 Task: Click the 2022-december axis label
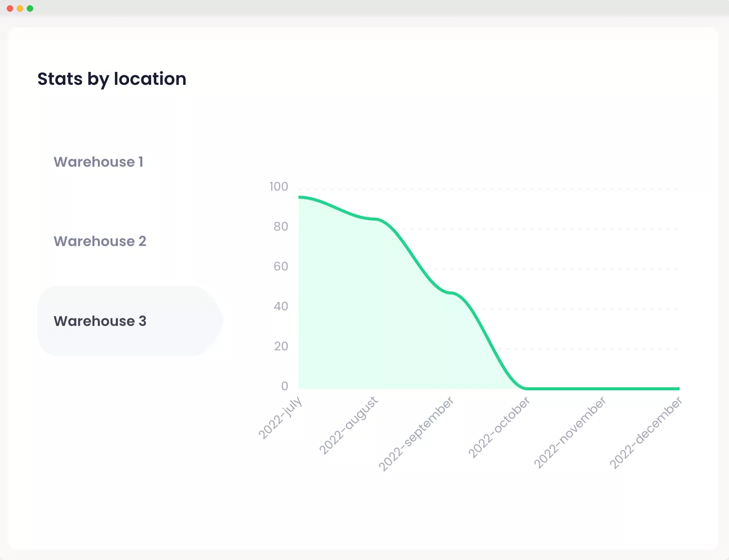tap(646, 432)
